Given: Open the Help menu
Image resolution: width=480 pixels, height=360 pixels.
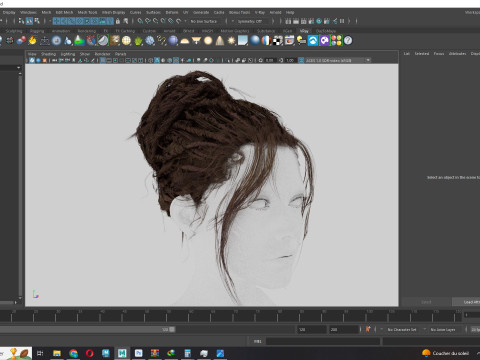Looking at the screenshot, I should coord(290,12).
